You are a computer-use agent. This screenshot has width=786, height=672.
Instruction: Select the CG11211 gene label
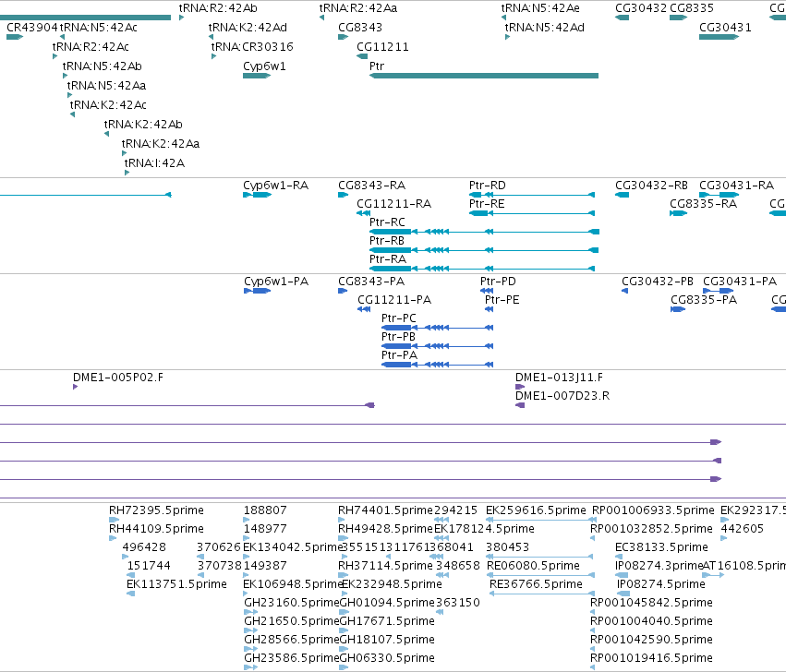click(382, 47)
